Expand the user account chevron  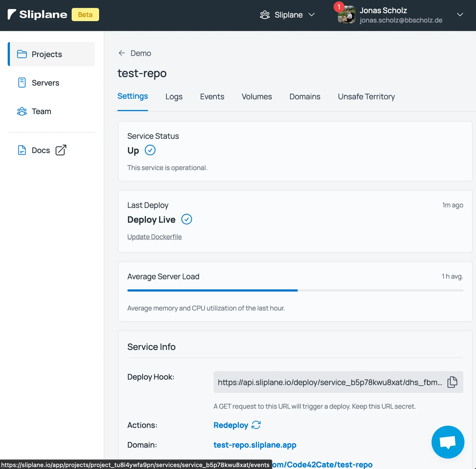pos(460,15)
